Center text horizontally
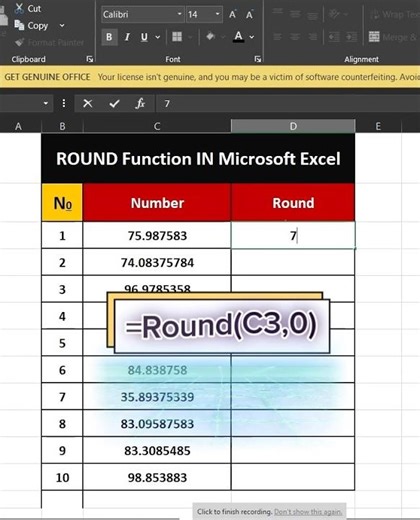The image size is (420, 520). click(295, 37)
